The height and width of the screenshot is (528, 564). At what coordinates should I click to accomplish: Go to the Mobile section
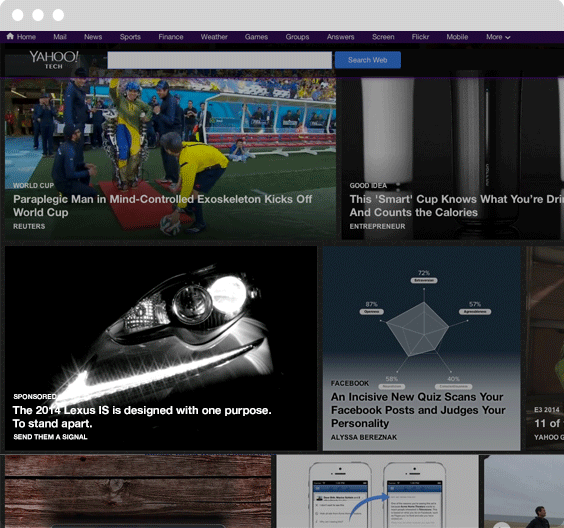click(457, 37)
